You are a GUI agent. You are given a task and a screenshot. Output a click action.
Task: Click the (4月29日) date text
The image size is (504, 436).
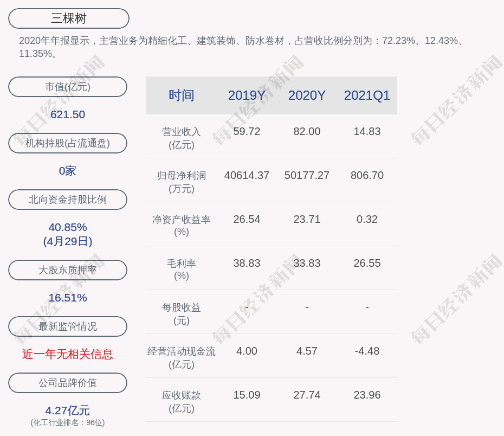click(x=68, y=241)
